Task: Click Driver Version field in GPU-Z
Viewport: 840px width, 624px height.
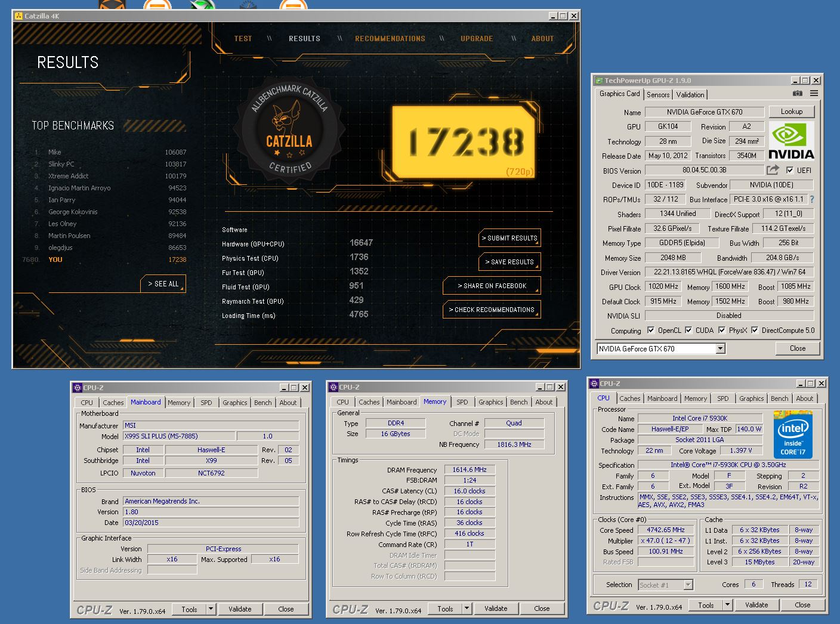Action: pos(729,272)
